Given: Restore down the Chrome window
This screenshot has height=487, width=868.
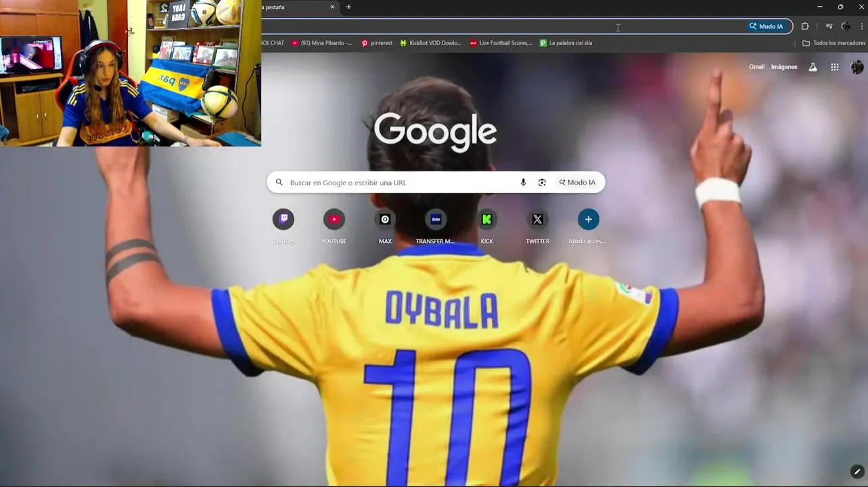Looking at the screenshot, I should pyautogui.click(x=840, y=7).
